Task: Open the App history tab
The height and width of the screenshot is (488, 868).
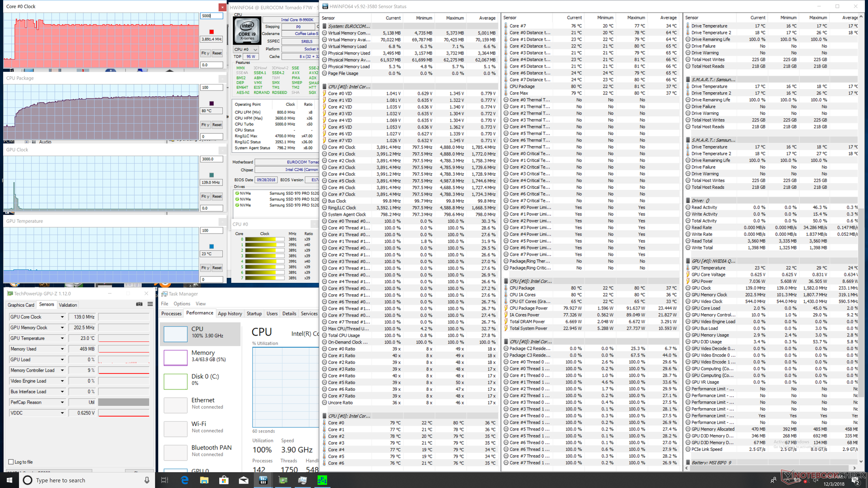Action: (x=230, y=314)
